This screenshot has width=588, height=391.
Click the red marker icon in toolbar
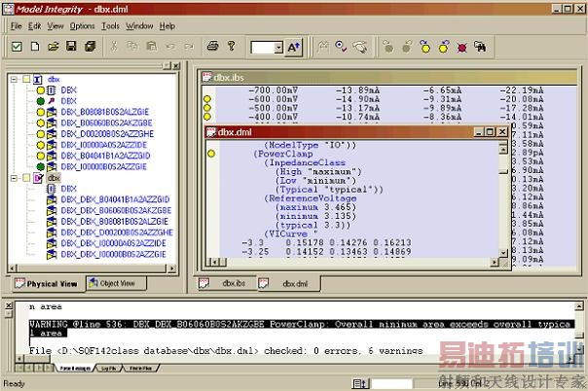462,48
